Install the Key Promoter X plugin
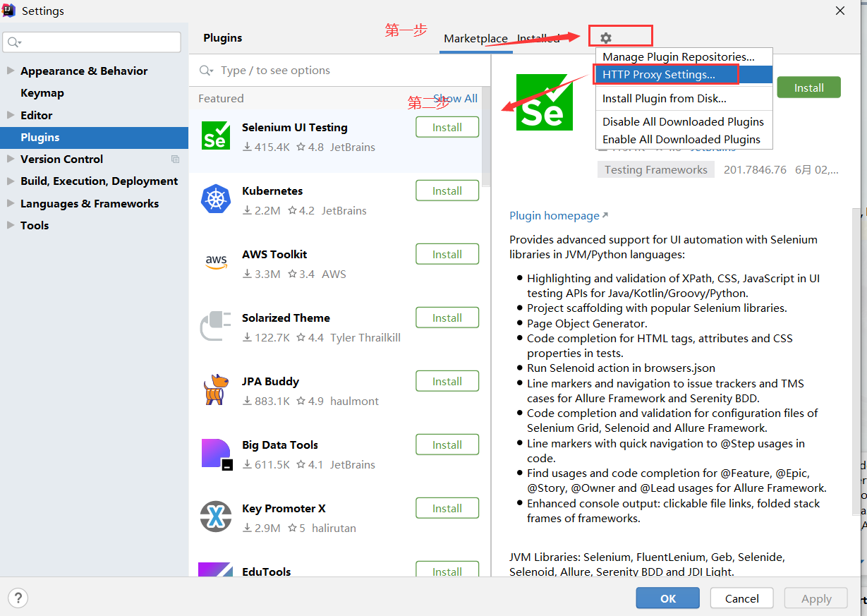Viewport: 867px width, 616px height. click(x=447, y=508)
